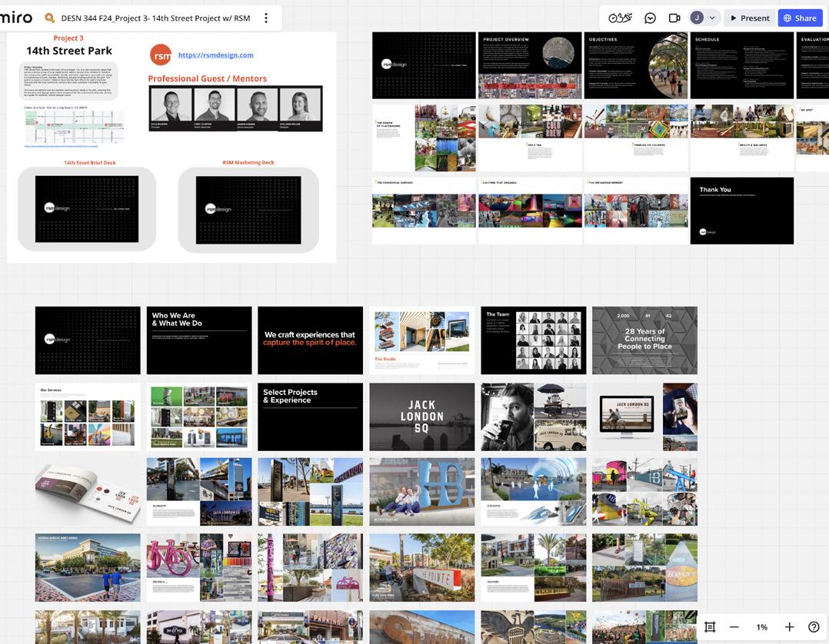
Task: Select the Who We Are & What We Do slide
Action: [x=199, y=340]
